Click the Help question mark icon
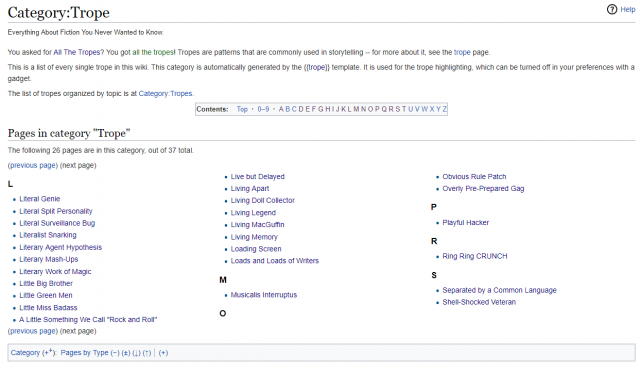 612,9
